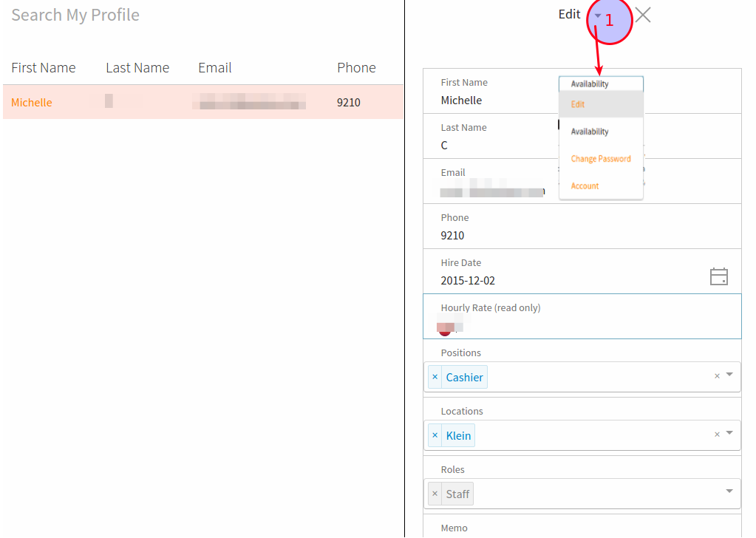Image resolution: width=756 pixels, height=538 pixels.
Task: Click the First Name column header
Action: [x=44, y=68]
